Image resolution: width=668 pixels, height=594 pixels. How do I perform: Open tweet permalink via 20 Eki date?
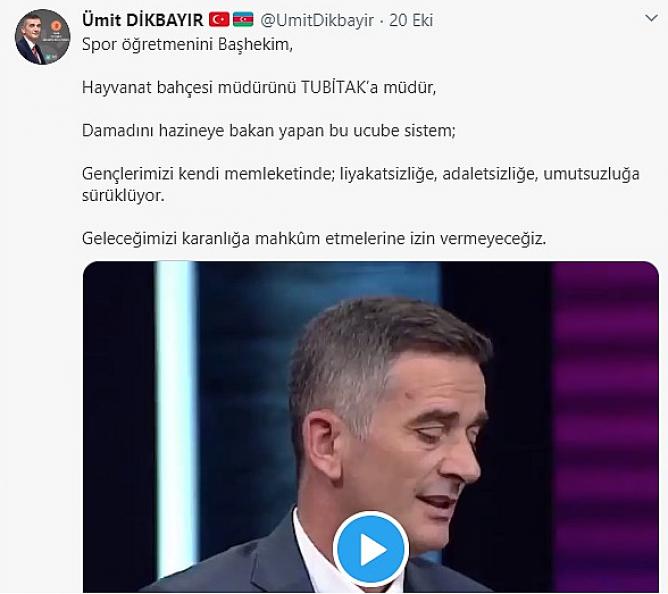(411, 20)
